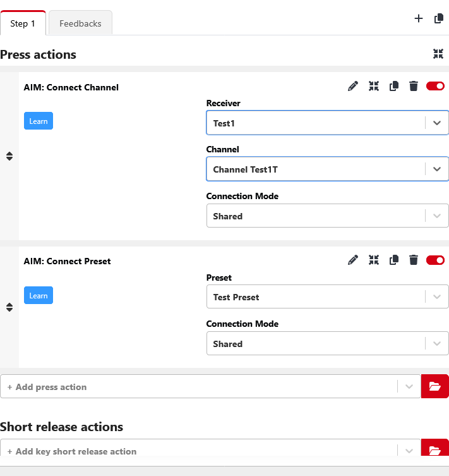Viewport: 449px width, 476px height.
Task: Click the plus icon to add step
Action: point(418,19)
